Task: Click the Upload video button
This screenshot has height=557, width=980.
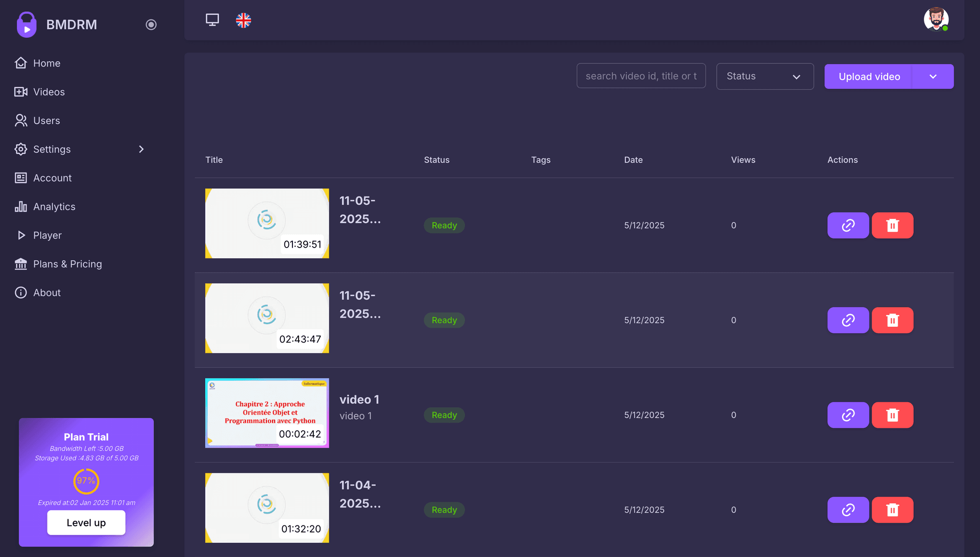Action: [869, 77]
